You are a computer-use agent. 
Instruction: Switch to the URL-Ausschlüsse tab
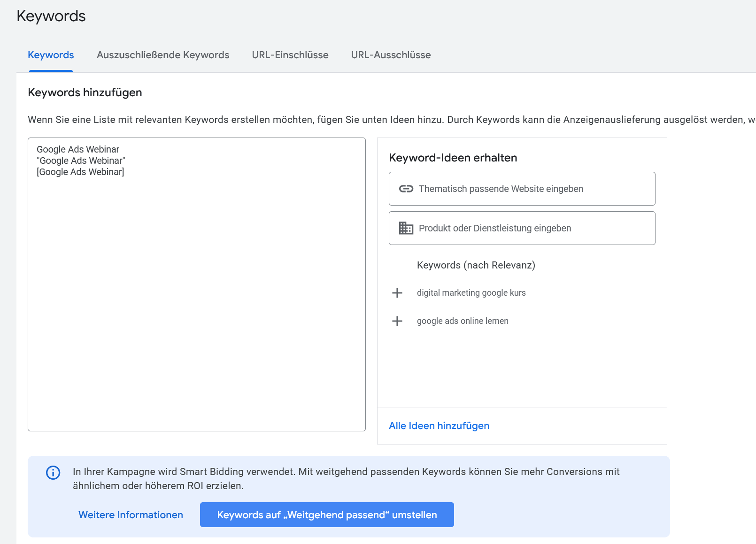pyautogui.click(x=391, y=55)
